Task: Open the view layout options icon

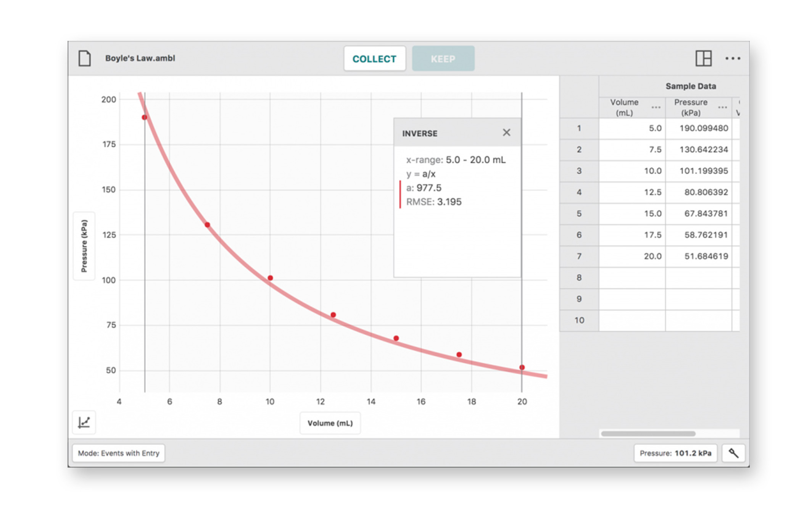Action: click(703, 58)
